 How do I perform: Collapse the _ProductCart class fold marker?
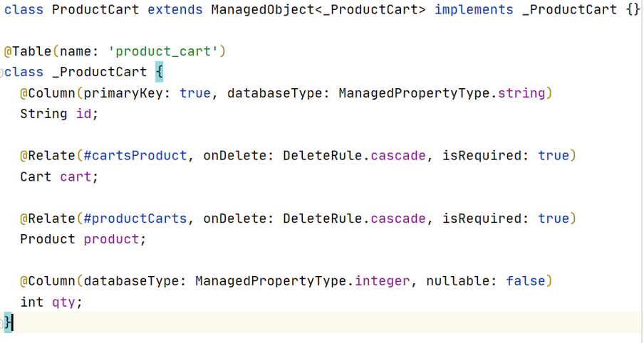click(x=3, y=72)
